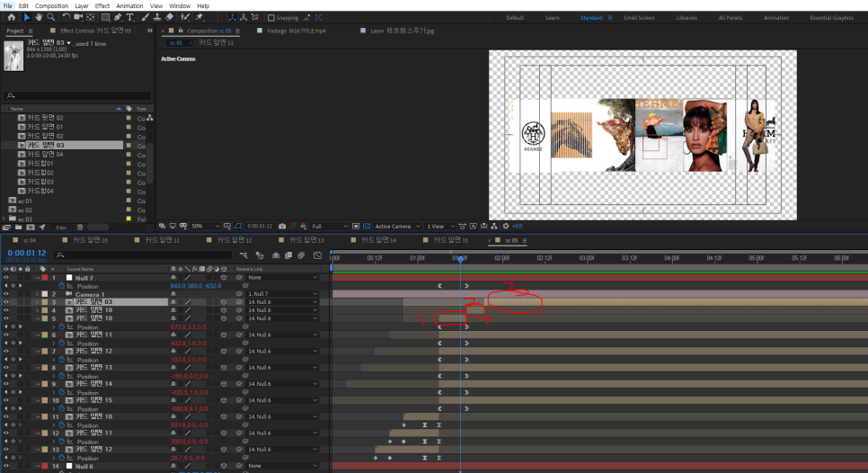Open the Animation menu
The width and height of the screenshot is (868, 473).
pos(129,5)
